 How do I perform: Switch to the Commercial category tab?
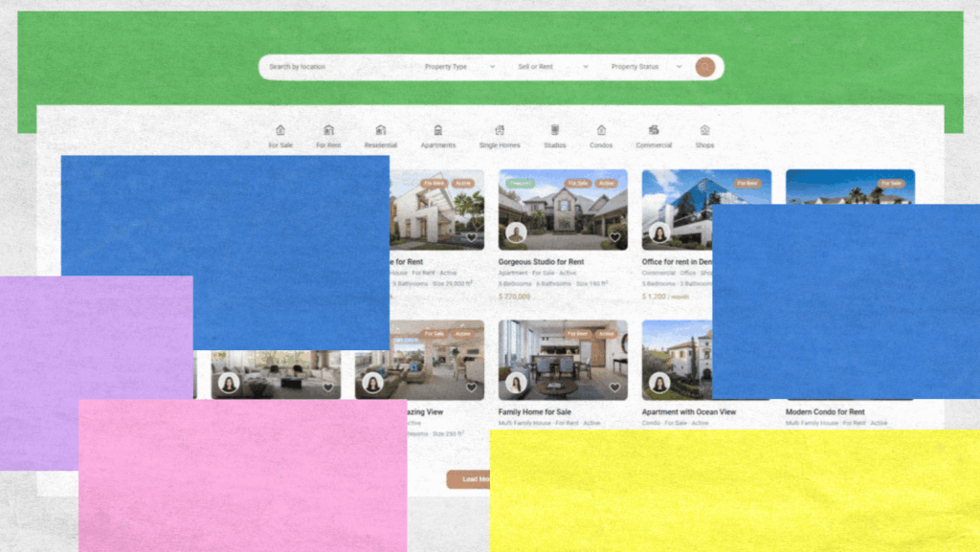coord(653,134)
